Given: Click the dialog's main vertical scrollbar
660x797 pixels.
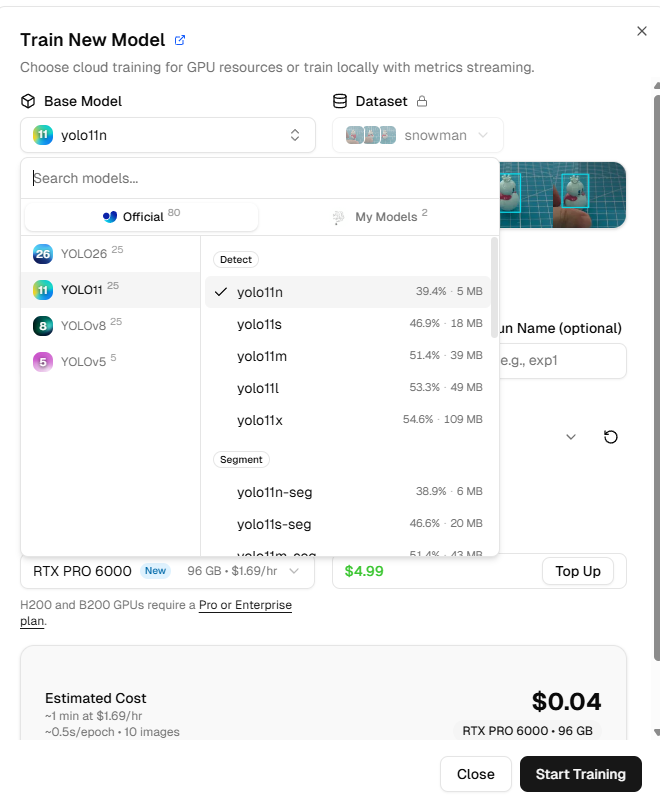Looking at the screenshot, I should tap(656, 378).
